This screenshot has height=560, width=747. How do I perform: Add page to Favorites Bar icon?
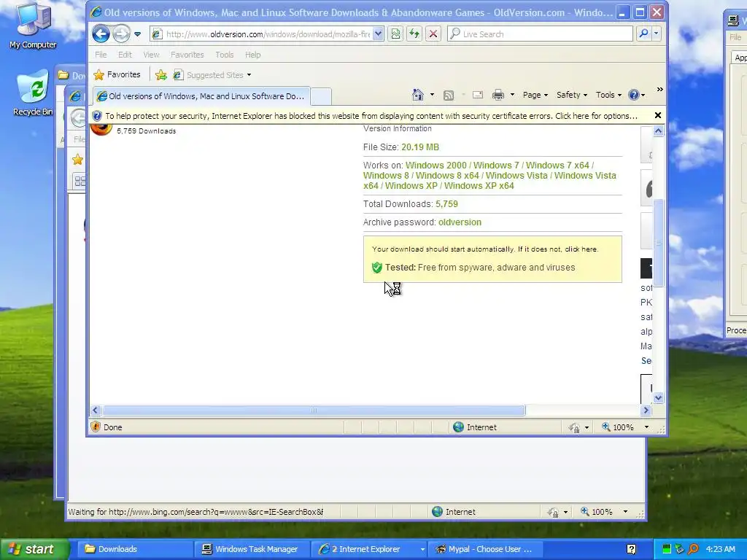pyautogui.click(x=161, y=75)
